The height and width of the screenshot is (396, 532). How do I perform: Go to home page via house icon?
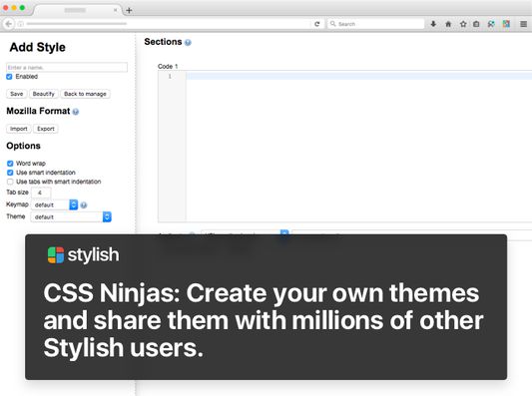(448, 24)
